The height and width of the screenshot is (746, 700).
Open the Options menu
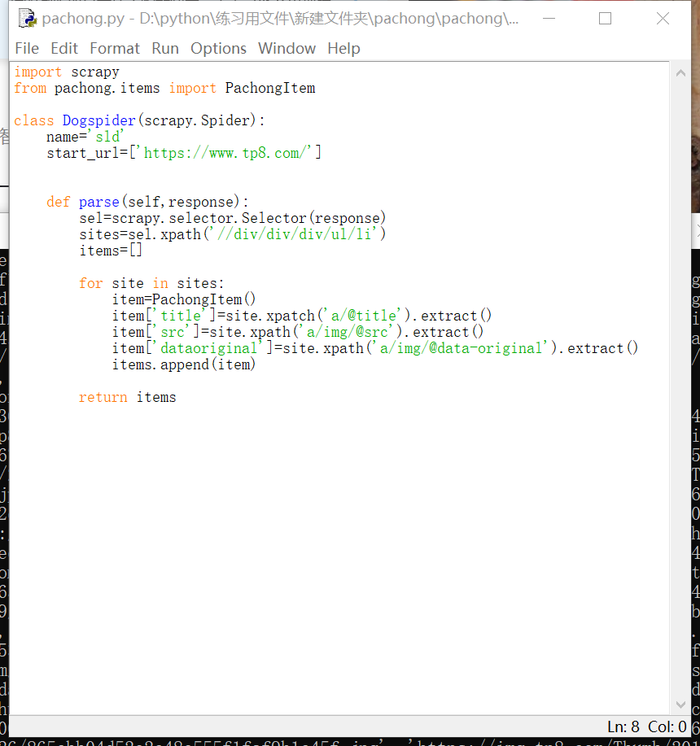pyautogui.click(x=218, y=49)
